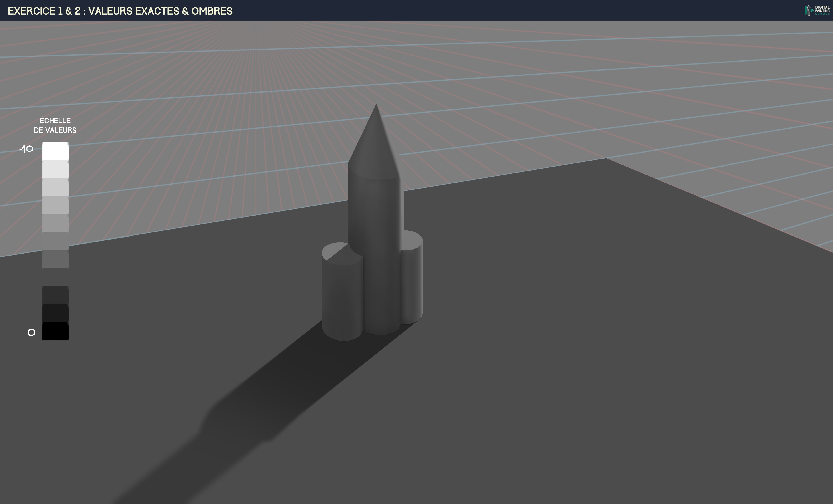Click the Digital Painting School logo
The image size is (833, 504).
click(817, 10)
